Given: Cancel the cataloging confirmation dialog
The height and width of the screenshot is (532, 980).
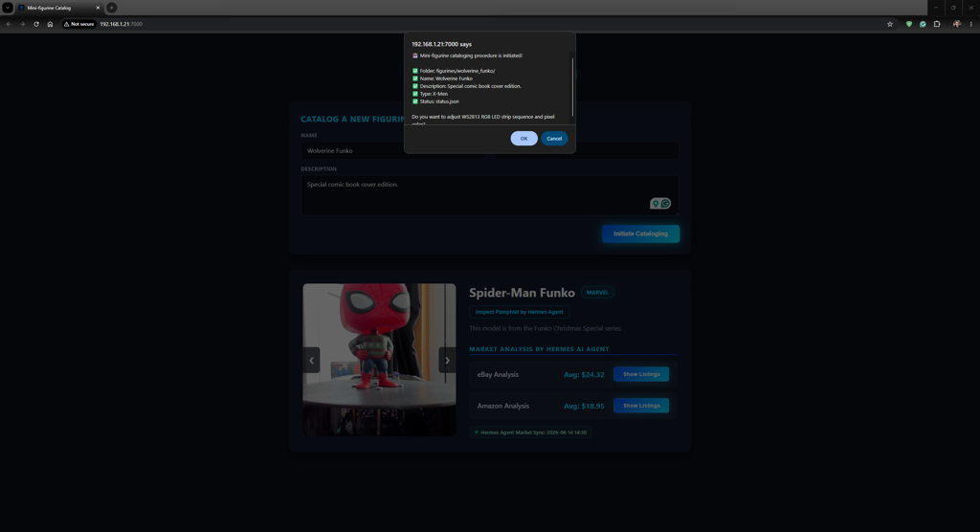Looking at the screenshot, I should (x=554, y=138).
